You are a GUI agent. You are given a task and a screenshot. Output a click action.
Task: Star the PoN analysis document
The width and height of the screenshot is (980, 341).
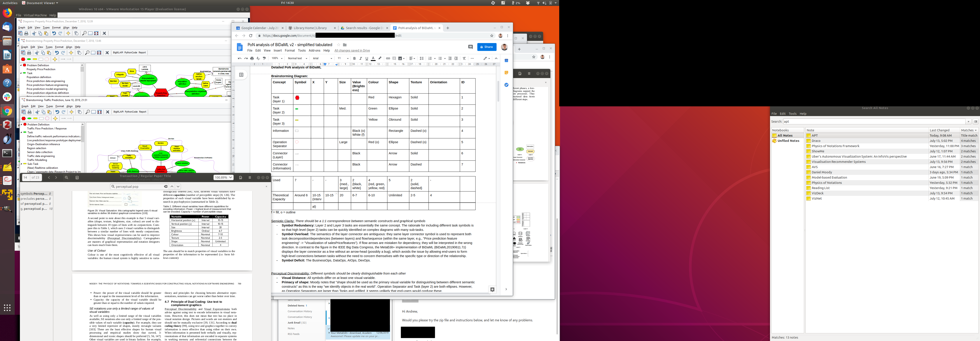338,45
